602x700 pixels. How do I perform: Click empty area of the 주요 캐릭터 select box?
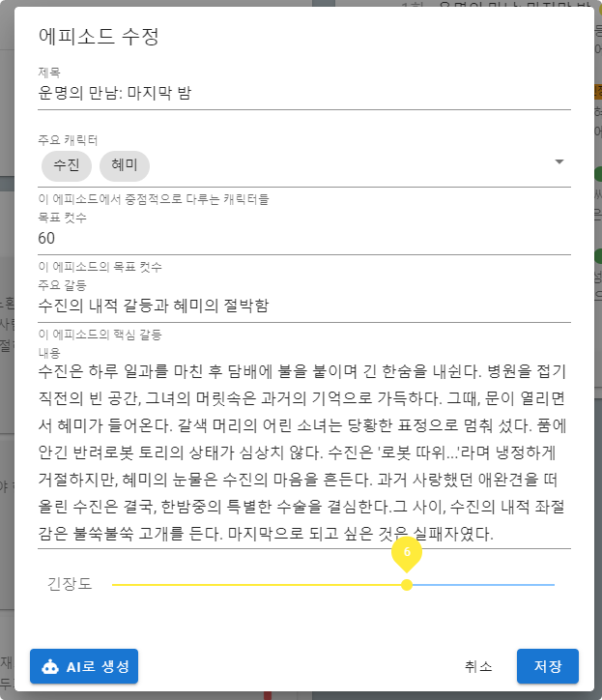pos(348,165)
